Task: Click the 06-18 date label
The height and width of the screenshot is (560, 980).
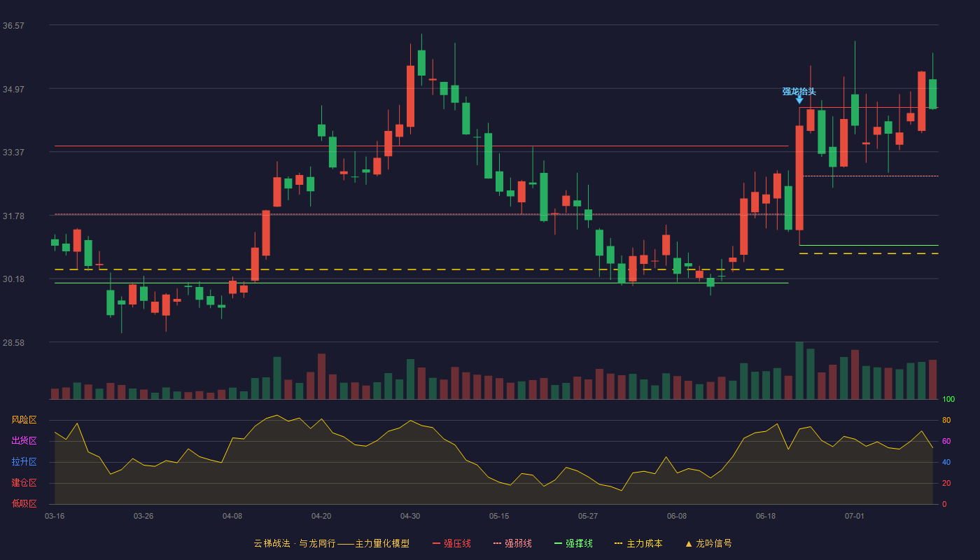Action: pos(766,516)
